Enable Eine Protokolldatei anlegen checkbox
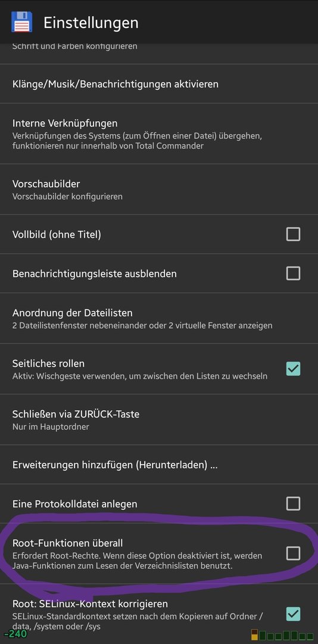 click(293, 503)
